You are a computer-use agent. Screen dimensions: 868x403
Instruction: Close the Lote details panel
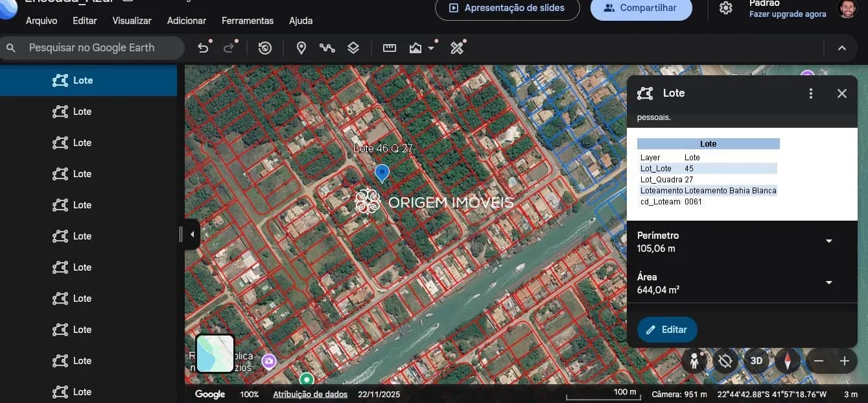pyautogui.click(x=842, y=93)
